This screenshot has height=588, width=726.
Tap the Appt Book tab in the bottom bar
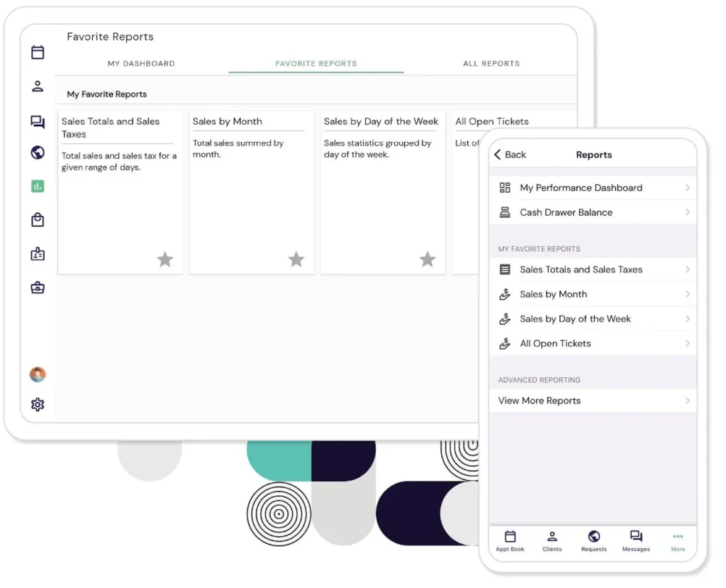pos(510,540)
